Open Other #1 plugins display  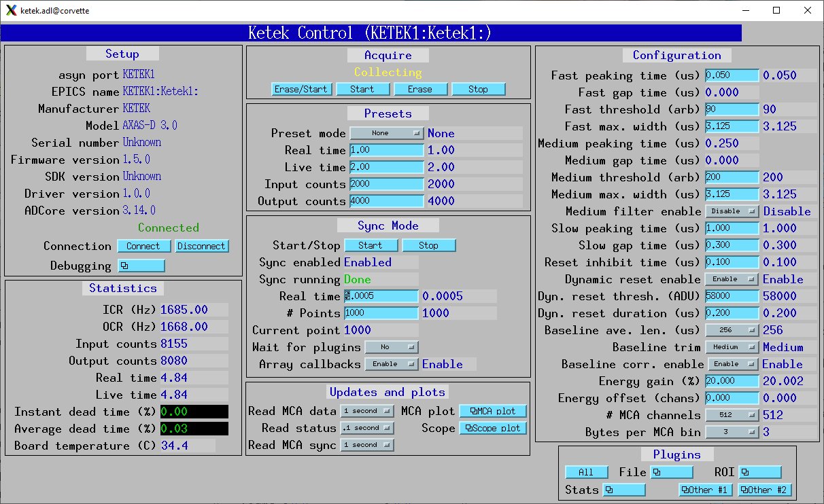706,490
